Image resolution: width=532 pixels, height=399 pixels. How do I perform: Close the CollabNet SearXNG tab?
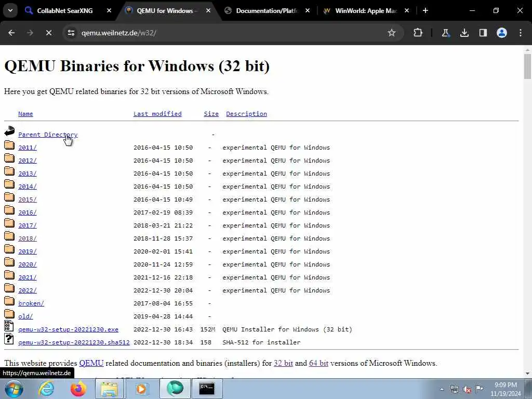pyautogui.click(x=109, y=10)
